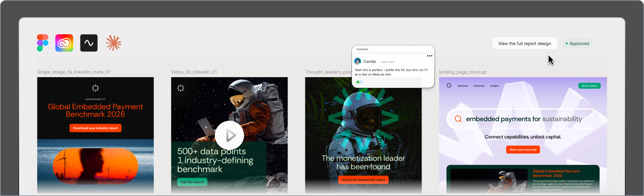The width and height of the screenshot is (644, 196).
Task: Open the Adobe Creative Cloud icon
Action: tap(64, 43)
